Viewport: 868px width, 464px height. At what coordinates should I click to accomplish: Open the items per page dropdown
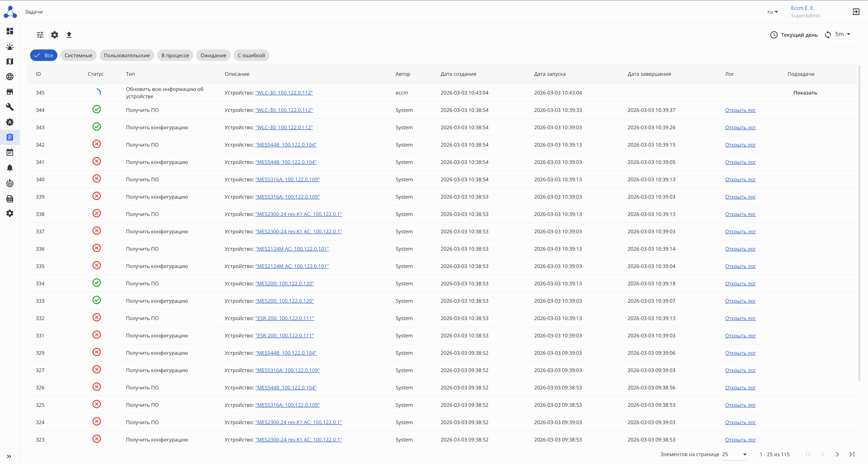(734, 454)
